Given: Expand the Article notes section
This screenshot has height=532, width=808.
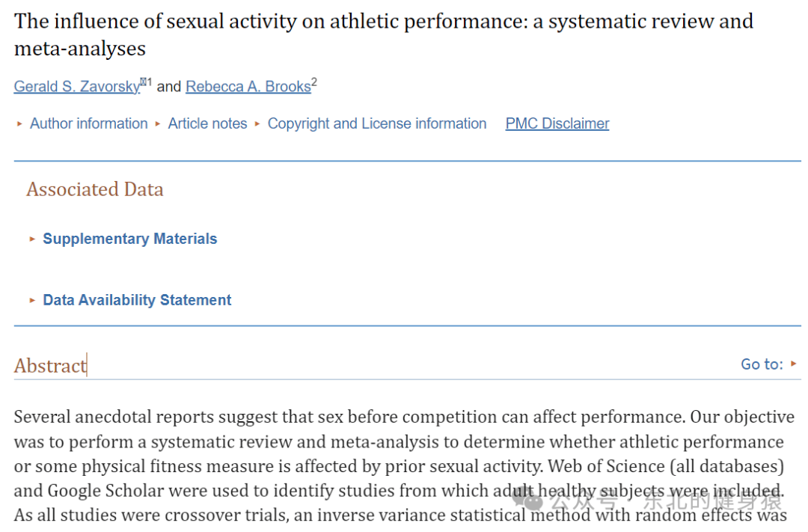Looking at the screenshot, I should coord(208,123).
